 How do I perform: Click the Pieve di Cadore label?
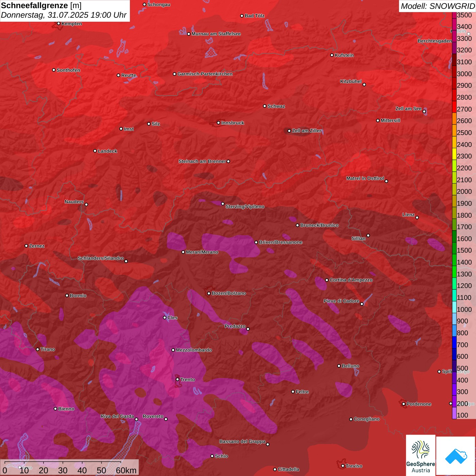341,301
